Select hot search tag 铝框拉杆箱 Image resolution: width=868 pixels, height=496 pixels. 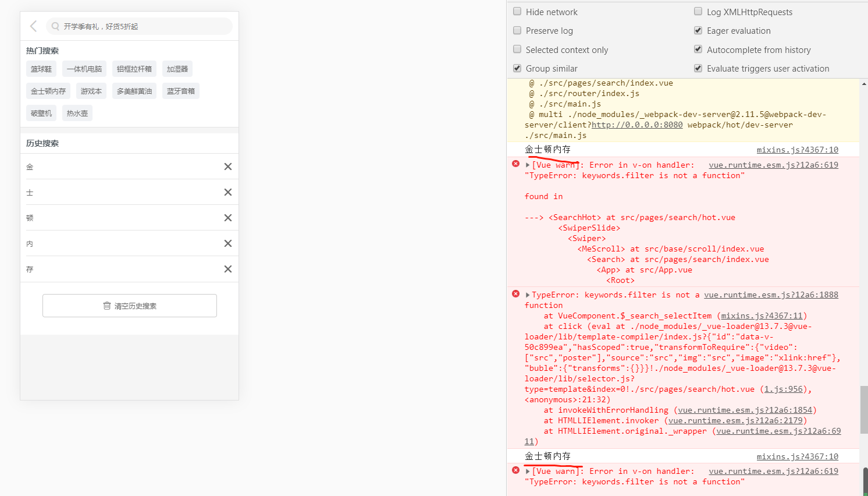pos(134,69)
